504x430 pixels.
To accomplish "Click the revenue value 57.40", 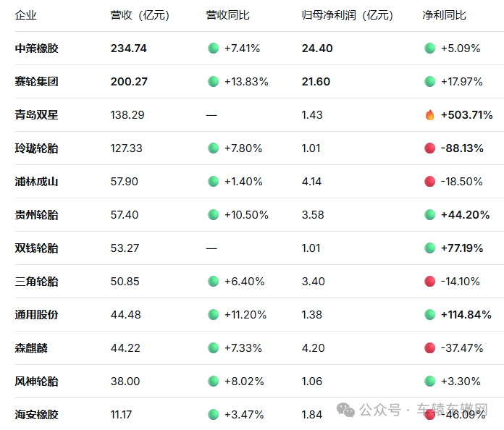I will [x=125, y=215].
